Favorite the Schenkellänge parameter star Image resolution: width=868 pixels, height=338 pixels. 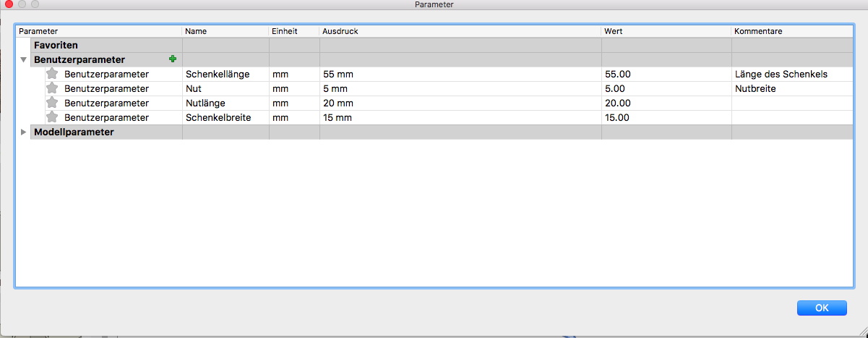pyautogui.click(x=51, y=74)
